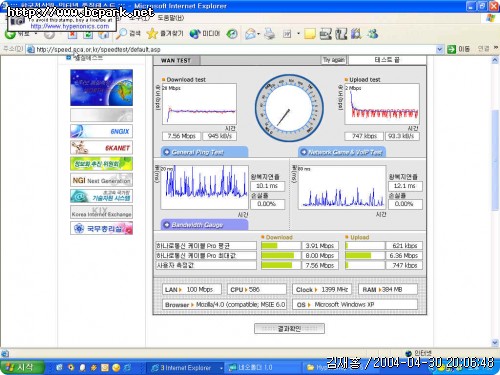Click the Stop loading toolbar icon
Viewport: 500px width, 375px height.
72,34
